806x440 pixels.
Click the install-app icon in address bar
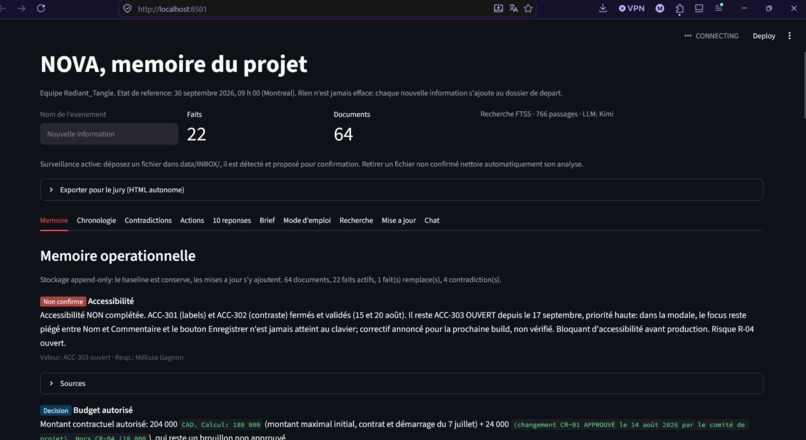498,8
